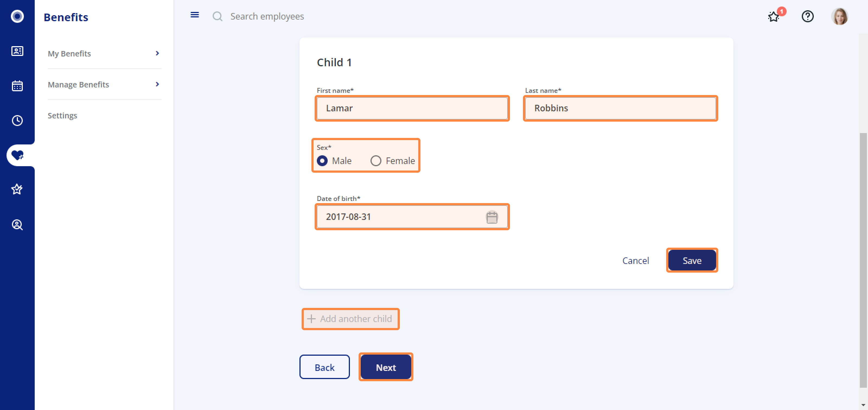Open the date of birth calendar picker

492,217
